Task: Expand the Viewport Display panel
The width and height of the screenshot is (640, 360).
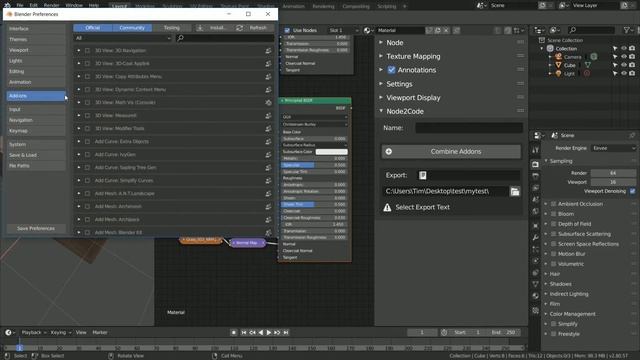Action: [381, 98]
